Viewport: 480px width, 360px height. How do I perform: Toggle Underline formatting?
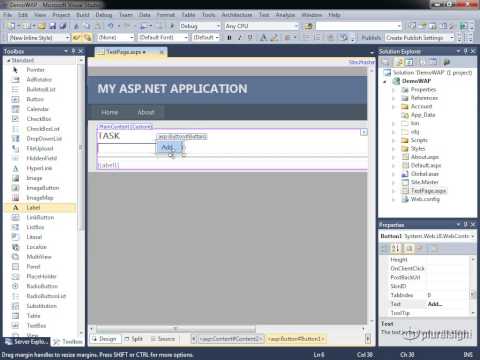coord(250,38)
